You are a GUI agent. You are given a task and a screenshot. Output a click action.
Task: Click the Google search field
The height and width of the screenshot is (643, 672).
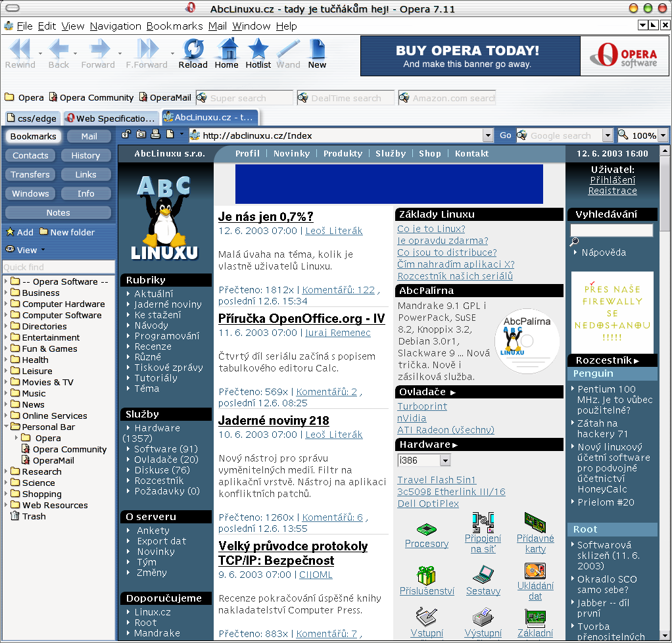tap(564, 136)
